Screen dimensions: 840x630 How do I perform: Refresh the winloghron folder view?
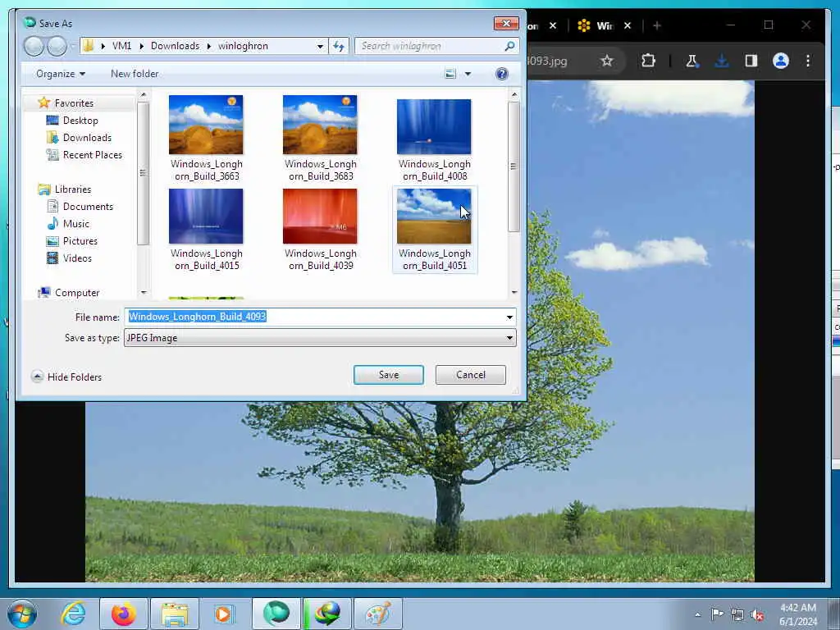point(339,46)
